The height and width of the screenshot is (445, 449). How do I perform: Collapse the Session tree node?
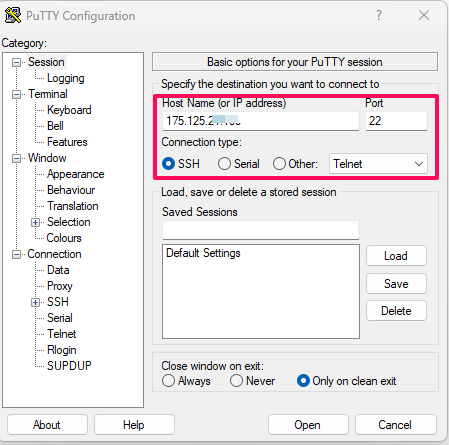(16, 62)
